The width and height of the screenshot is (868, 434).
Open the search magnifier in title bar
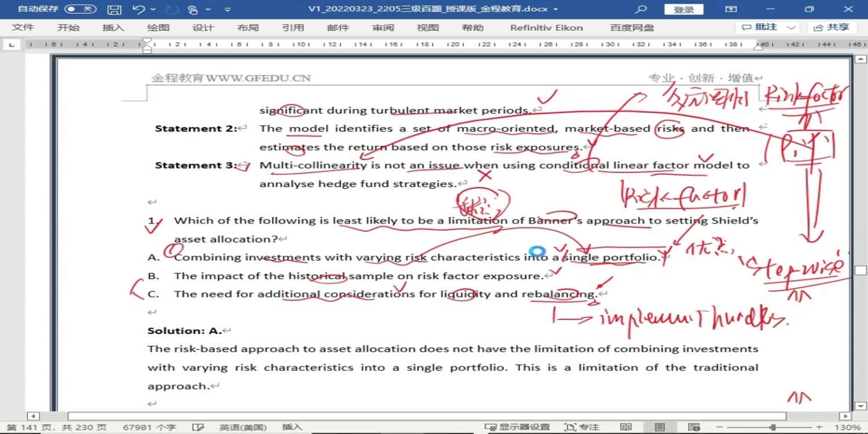click(x=641, y=9)
